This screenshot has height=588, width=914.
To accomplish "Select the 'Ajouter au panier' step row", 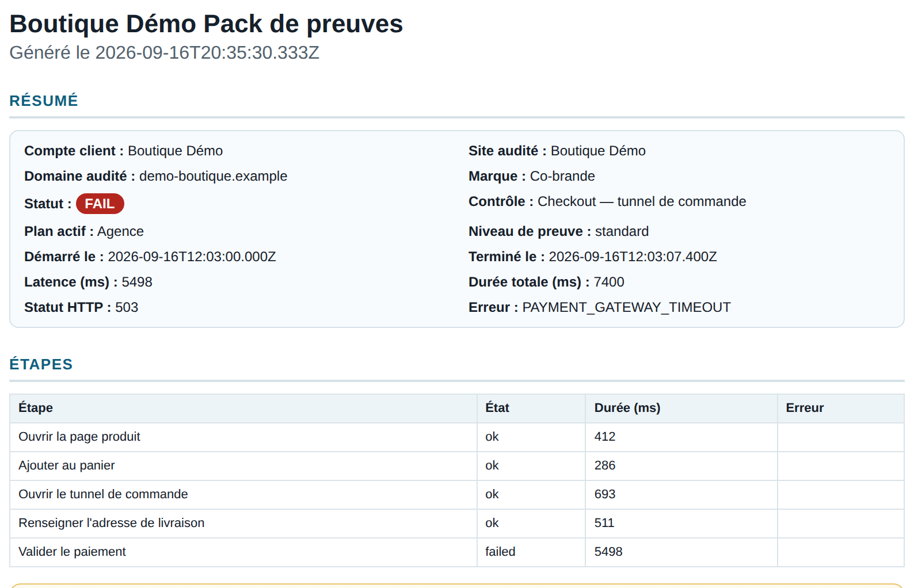I will [457, 466].
